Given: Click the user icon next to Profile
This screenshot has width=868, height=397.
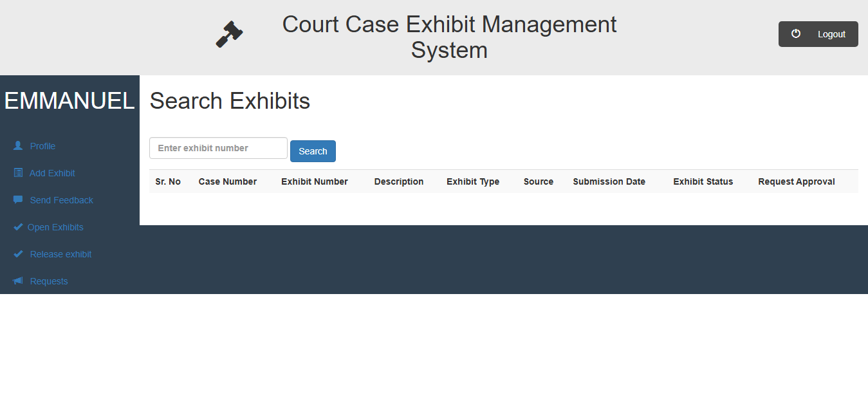Looking at the screenshot, I should pos(18,146).
